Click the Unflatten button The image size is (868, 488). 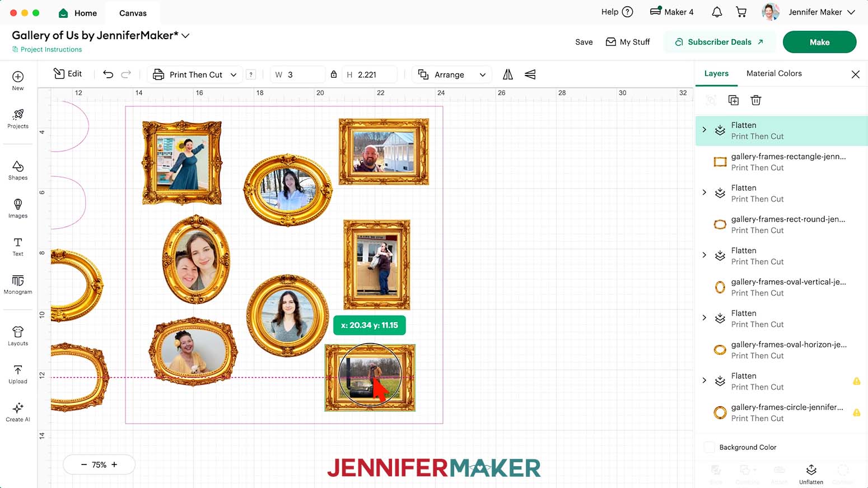pyautogui.click(x=811, y=474)
